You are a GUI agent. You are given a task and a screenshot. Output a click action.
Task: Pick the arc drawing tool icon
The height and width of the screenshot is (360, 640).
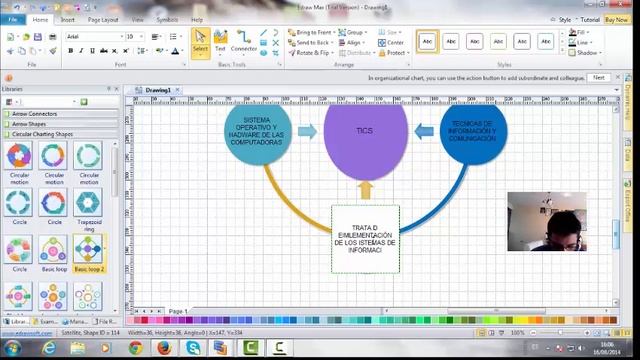276,33
